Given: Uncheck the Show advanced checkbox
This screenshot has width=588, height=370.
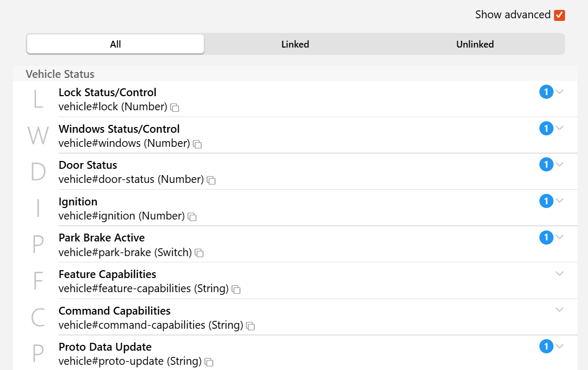Looking at the screenshot, I should pyautogui.click(x=560, y=15).
